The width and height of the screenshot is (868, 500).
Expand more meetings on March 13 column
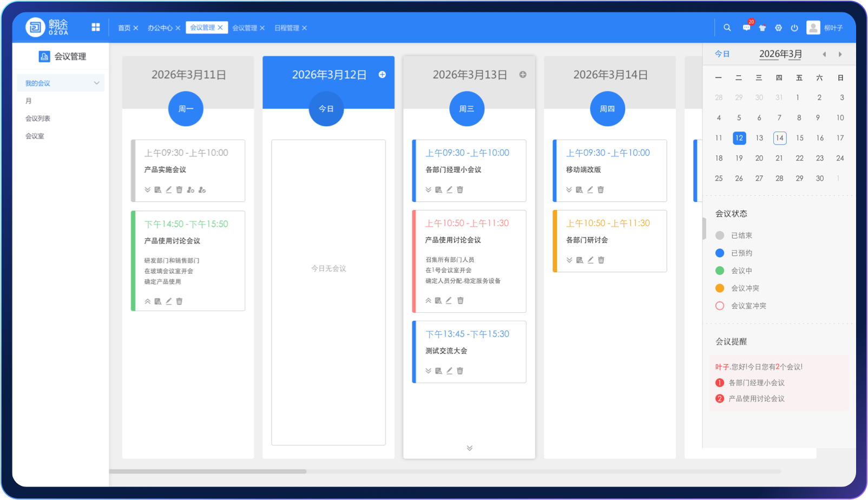(469, 448)
